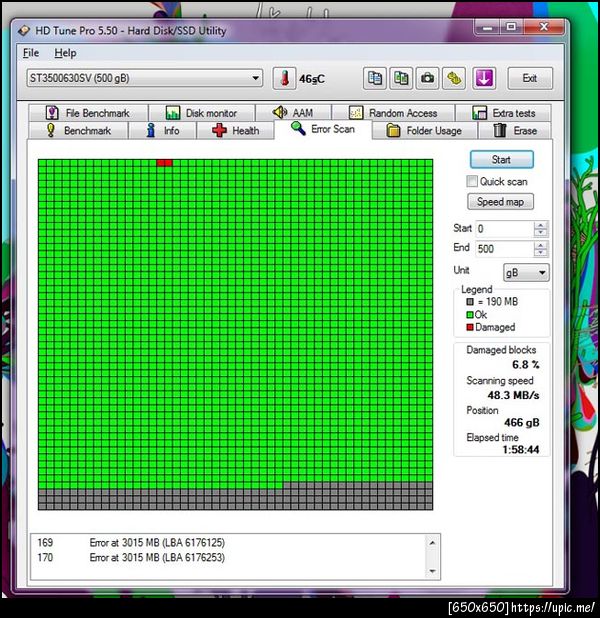Open the Info tab
600x618 pixels.
[x=162, y=130]
